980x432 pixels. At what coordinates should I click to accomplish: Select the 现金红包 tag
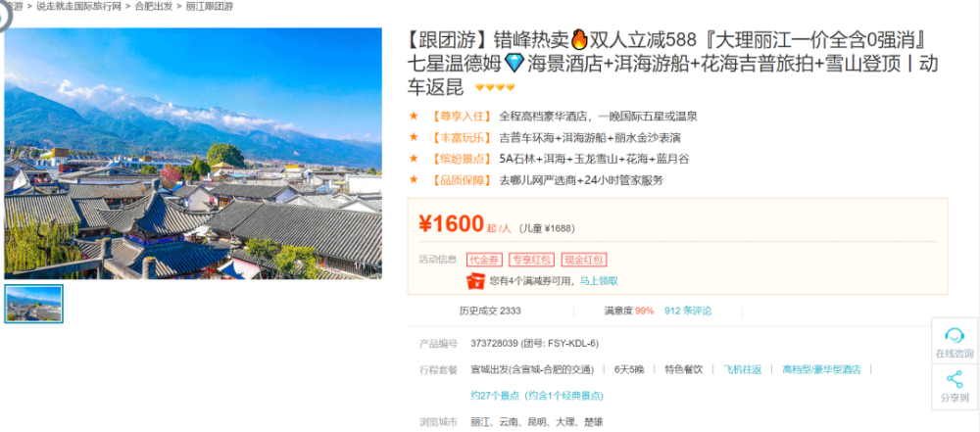[x=584, y=260]
